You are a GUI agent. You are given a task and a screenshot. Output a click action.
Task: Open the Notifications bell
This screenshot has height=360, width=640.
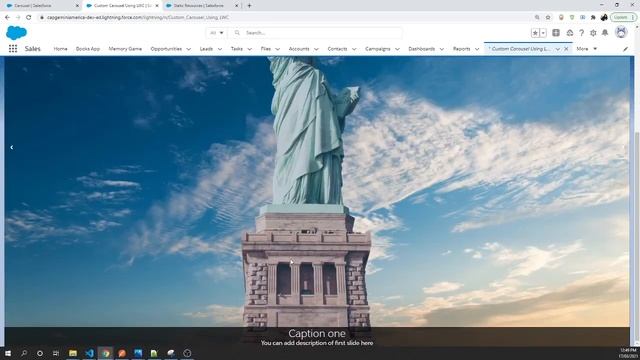[605, 33]
